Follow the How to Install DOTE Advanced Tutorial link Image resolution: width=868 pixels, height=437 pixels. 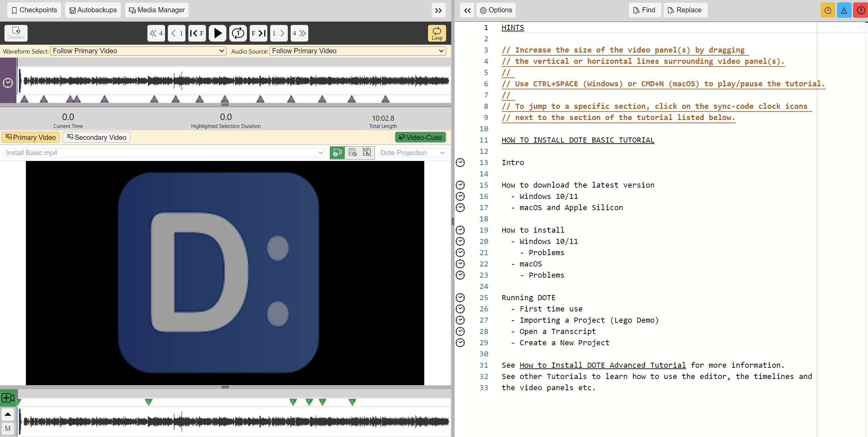tap(603, 365)
